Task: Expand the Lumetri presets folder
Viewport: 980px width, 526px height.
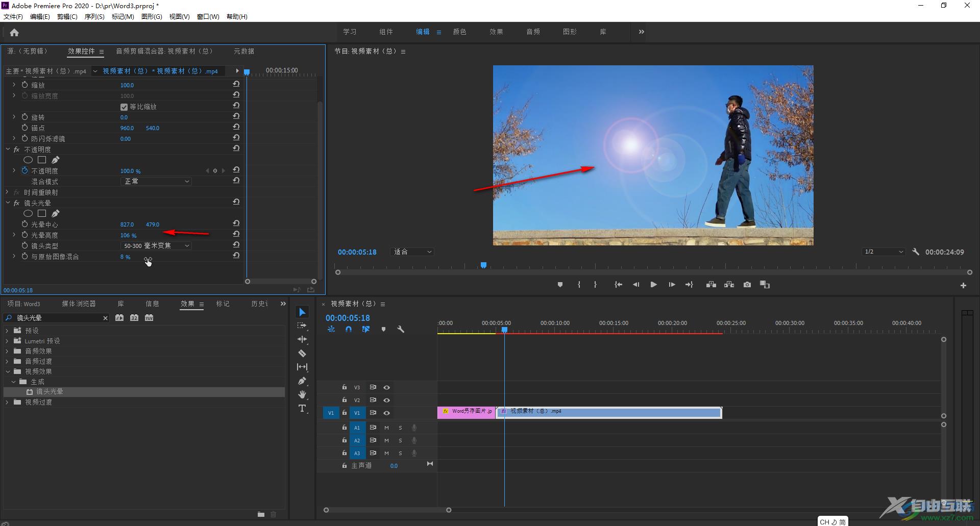Action: tap(7, 340)
